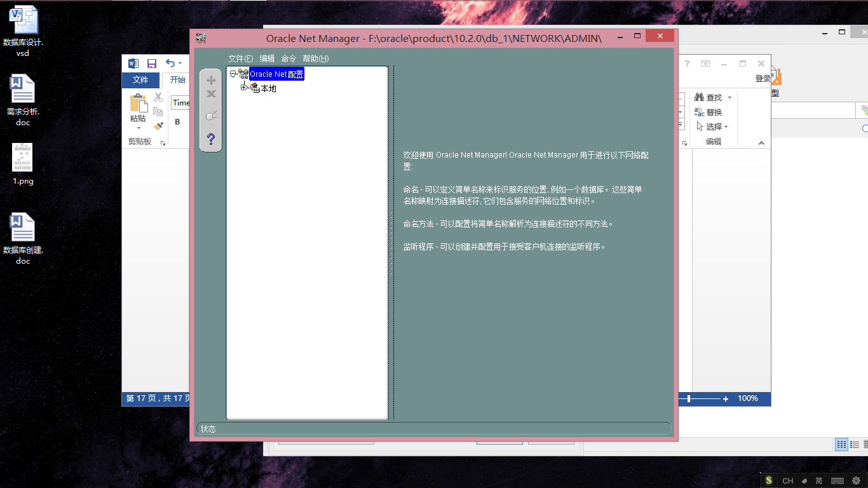Click 查找 find button in Word
This screenshot has width=868, height=488.
(x=709, y=97)
